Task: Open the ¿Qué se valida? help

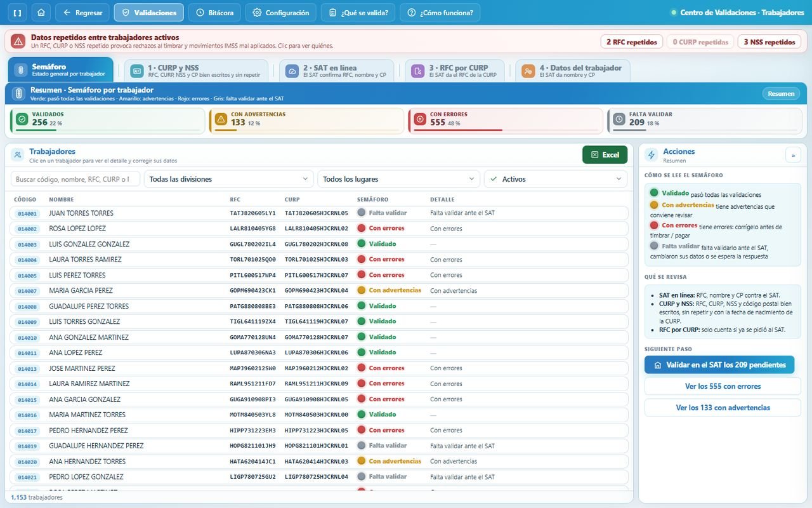Action: pyautogui.click(x=359, y=13)
